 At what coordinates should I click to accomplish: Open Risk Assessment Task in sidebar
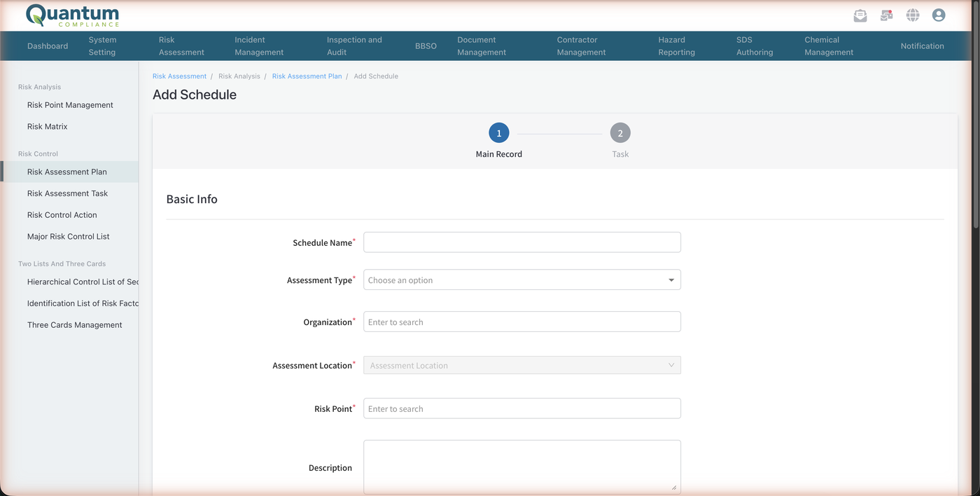[x=67, y=193]
